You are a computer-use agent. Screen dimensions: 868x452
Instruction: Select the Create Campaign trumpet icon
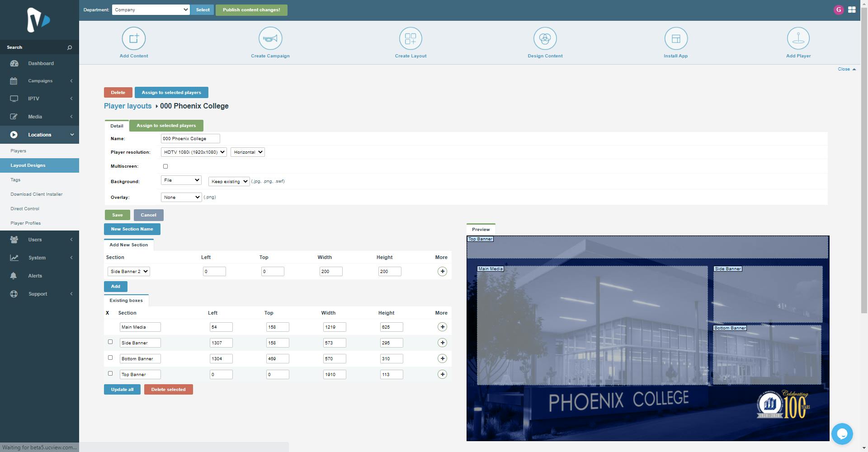point(270,38)
